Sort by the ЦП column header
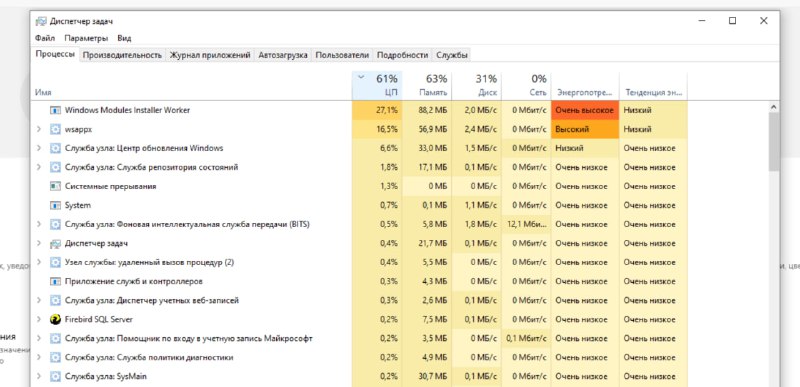This screenshot has width=800, height=387. (x=377, y=86)
